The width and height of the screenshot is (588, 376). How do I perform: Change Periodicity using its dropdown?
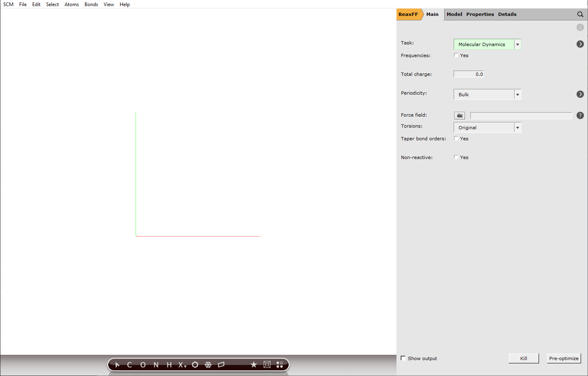point(517,94)
